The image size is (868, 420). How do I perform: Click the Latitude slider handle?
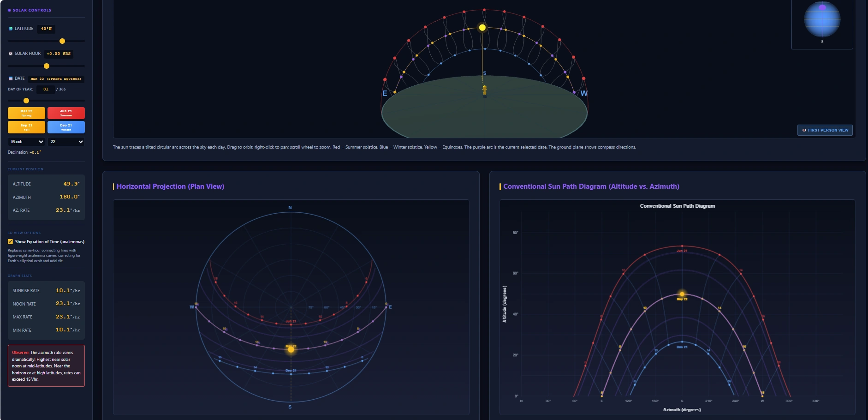pyautogui.click(x=62, y=41)
